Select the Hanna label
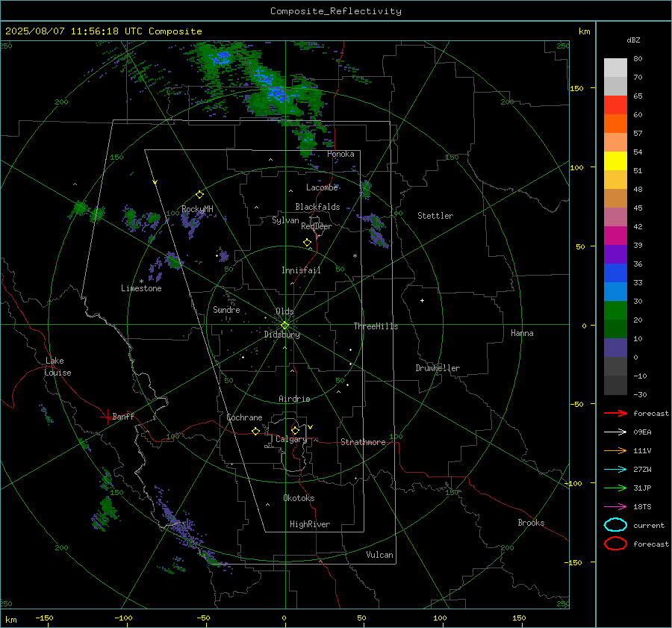 click(x=522, y=333)
